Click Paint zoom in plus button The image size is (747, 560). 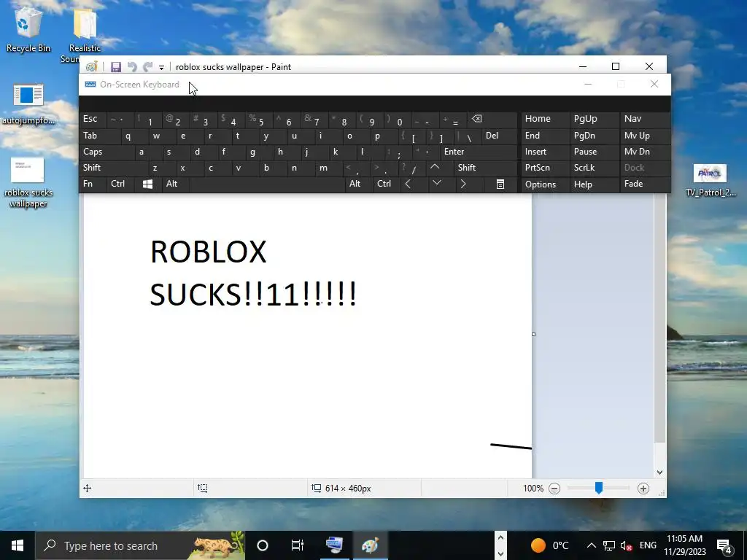click(x=643, y=489)
